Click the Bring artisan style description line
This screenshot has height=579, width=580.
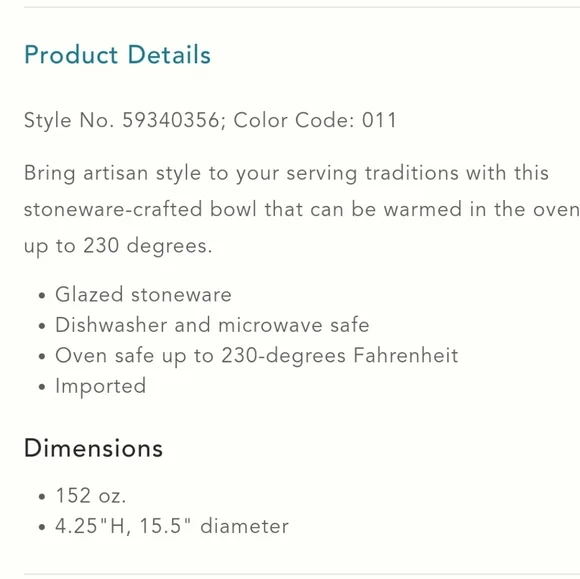click(286, 173)
